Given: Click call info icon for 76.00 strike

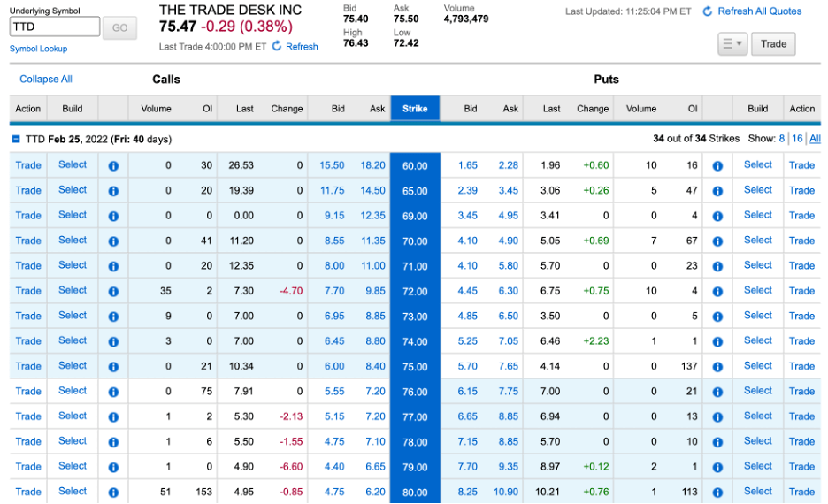Looking at the screenshot, I should 113,392.
